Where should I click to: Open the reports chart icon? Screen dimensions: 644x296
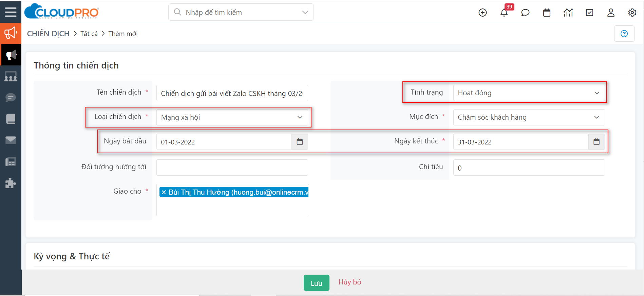pos(568,13)
